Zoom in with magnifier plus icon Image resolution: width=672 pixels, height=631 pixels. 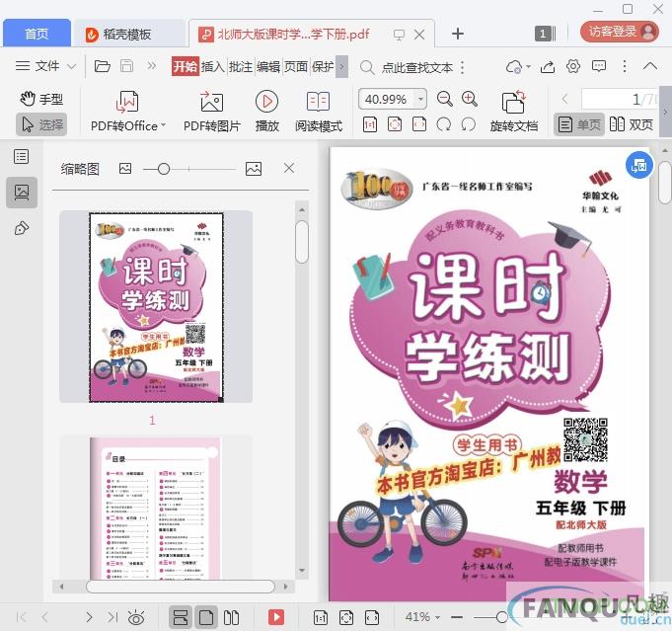coord(470,99)
